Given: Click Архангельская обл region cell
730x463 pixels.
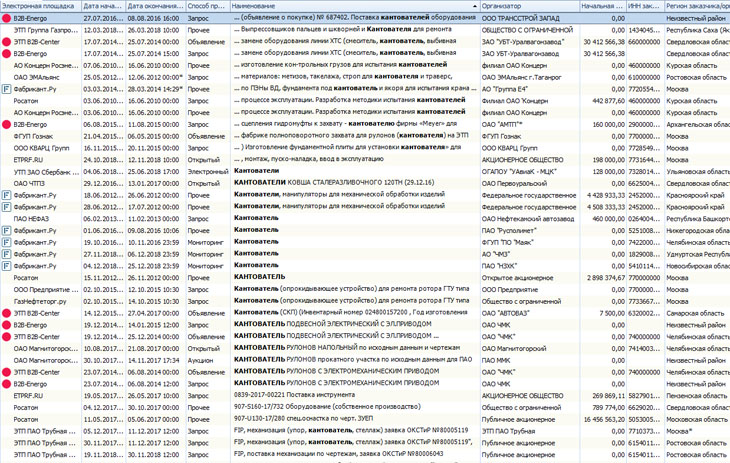Looking at the screenshot, I should point(697,124).
